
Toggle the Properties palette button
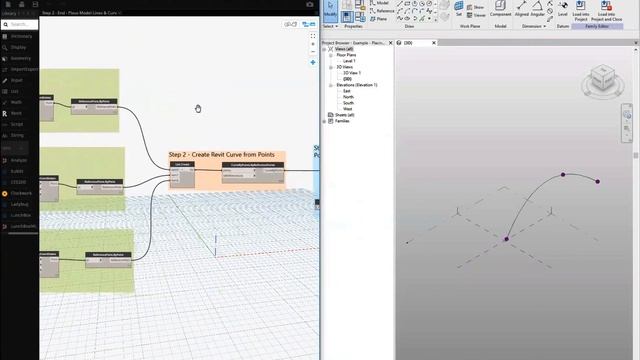click(x=347, y=17)
